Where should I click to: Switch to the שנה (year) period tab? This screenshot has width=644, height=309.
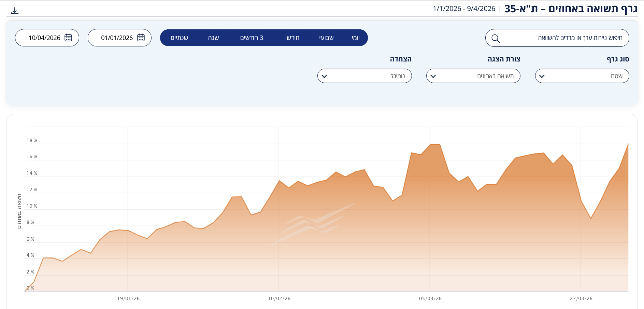(x=213, y=38)
